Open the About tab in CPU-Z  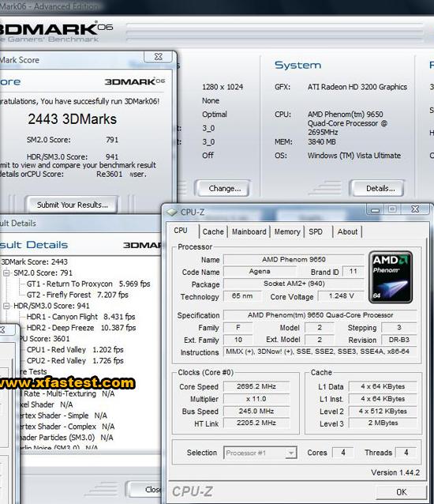point(348,231)
